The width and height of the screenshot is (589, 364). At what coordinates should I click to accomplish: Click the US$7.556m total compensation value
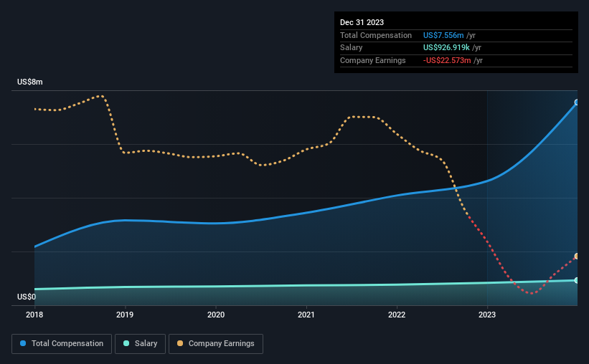click(443, 35)
